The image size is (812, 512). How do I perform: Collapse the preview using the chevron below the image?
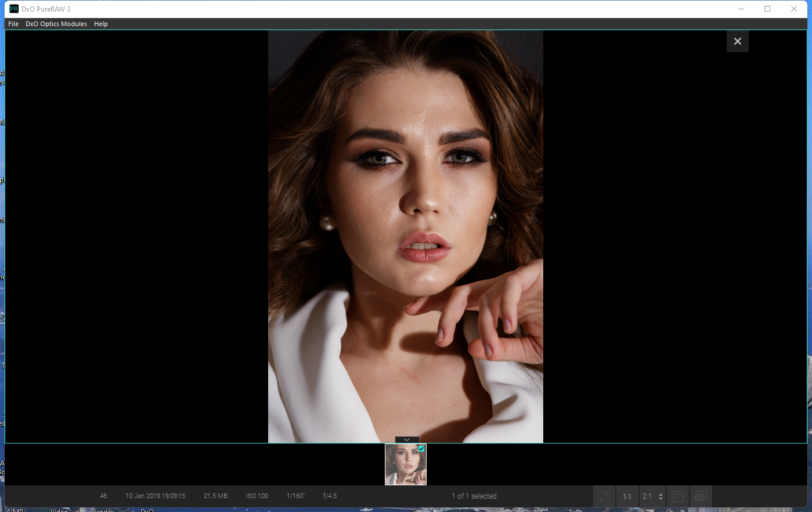click(406, 439)
